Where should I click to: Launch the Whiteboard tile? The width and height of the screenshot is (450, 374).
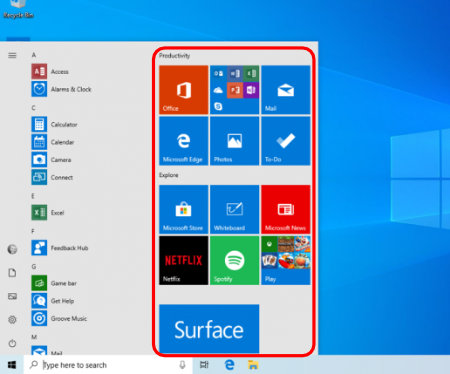click(235, 209)
